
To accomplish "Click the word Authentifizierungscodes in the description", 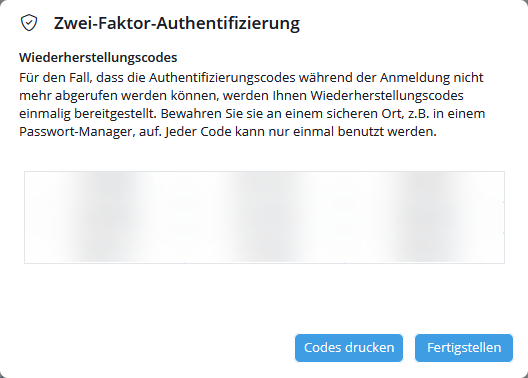I will (x=222, y=78).
